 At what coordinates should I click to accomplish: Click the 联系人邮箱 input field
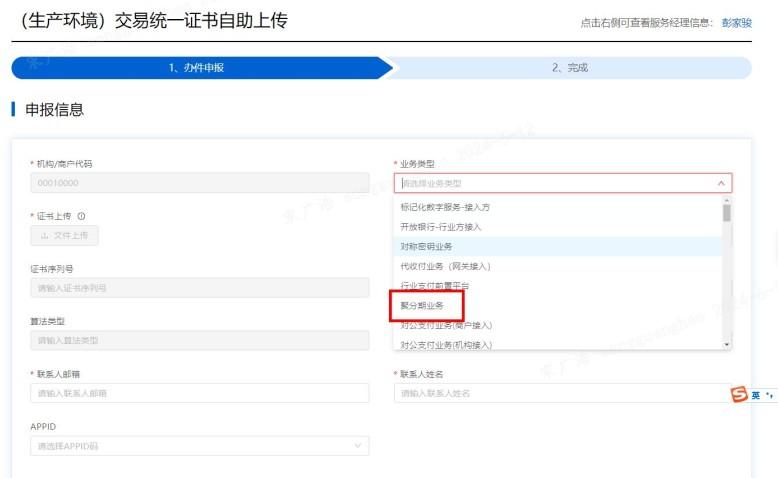click(x=199, y=393)
